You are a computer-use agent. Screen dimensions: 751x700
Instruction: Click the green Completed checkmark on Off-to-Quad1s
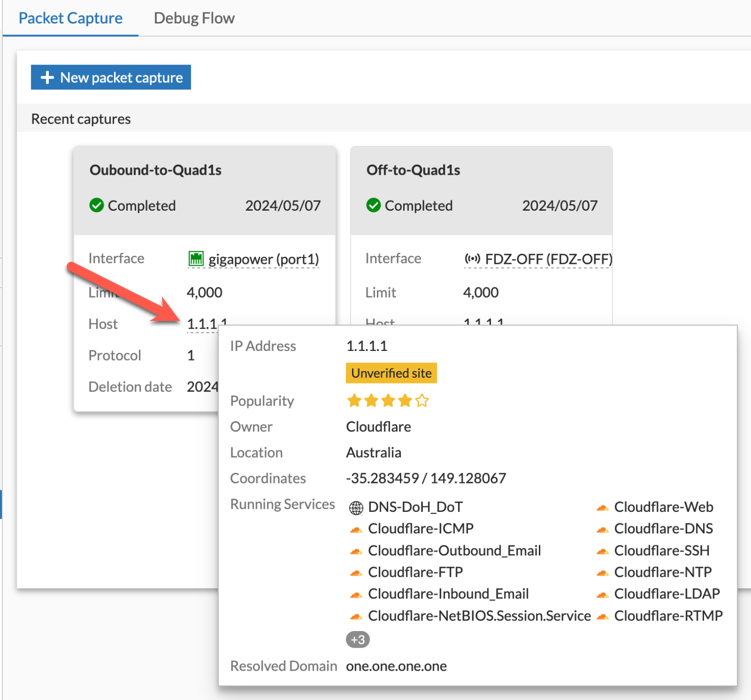coord(373,205)
